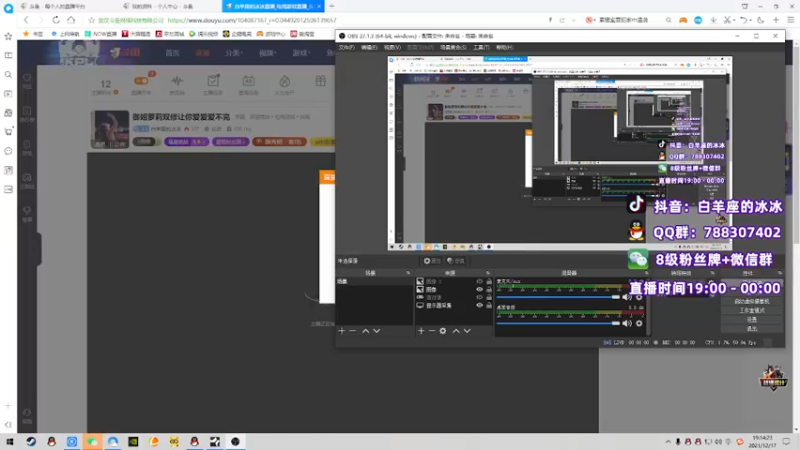Switch to the OBS icon on the taskbar

tap(235, 441)
